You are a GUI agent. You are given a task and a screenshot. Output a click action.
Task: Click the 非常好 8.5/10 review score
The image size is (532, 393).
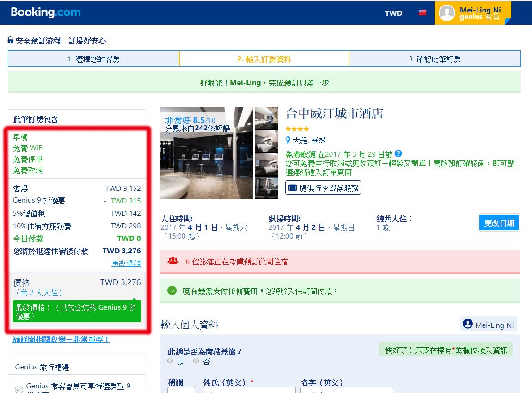point(190,120)
